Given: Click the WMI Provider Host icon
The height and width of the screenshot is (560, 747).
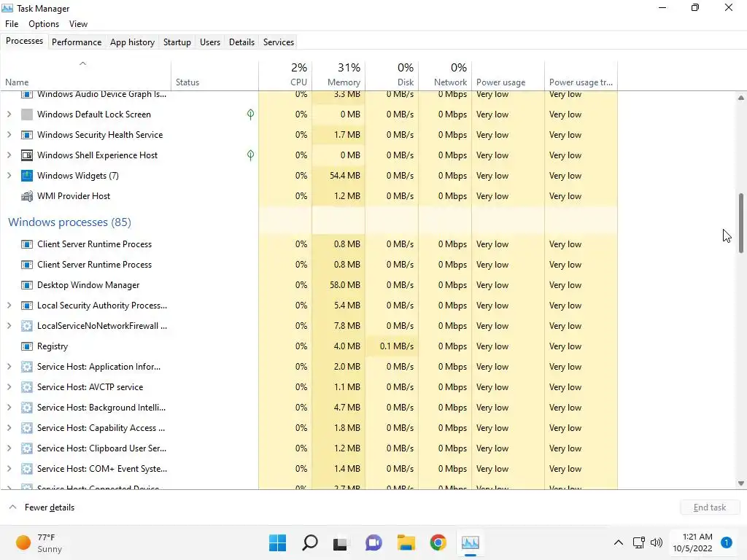Looking at the screenshot, I should click(27, 196).
